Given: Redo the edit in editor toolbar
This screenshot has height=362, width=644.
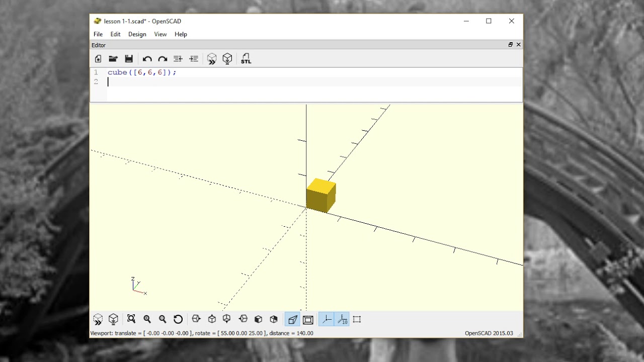Looking at the screenshot, I should click(163, 59).
